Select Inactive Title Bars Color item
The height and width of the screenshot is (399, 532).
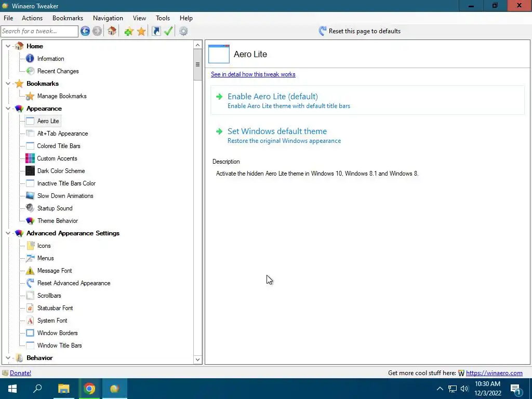tap(66, 183)
